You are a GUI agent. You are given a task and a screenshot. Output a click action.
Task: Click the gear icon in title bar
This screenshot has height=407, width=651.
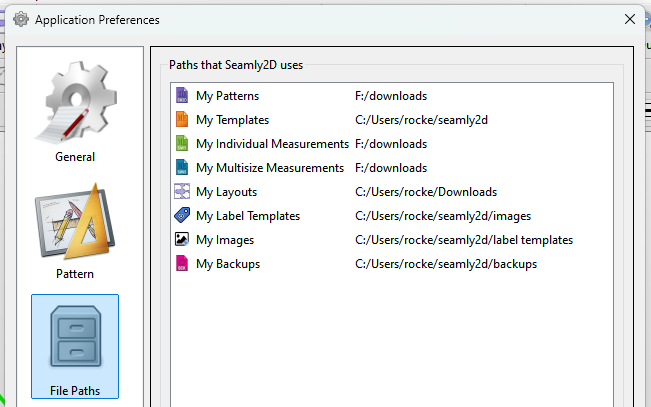click(20, 19)
